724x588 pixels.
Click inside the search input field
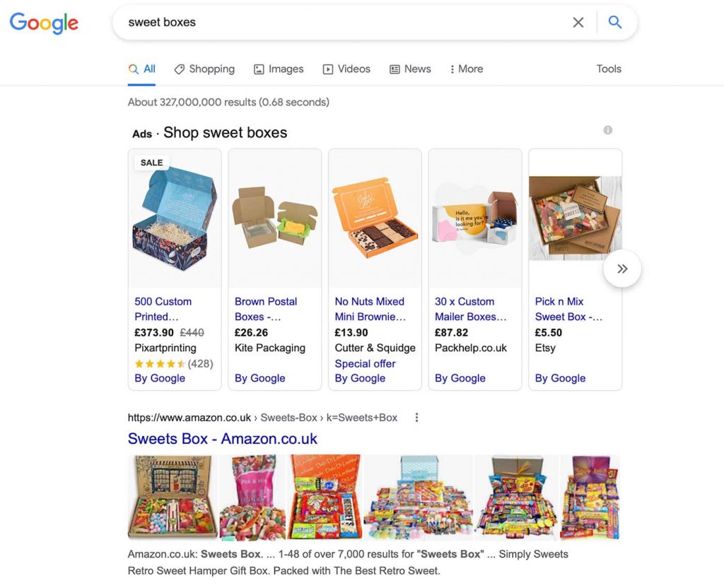[318, 22]
